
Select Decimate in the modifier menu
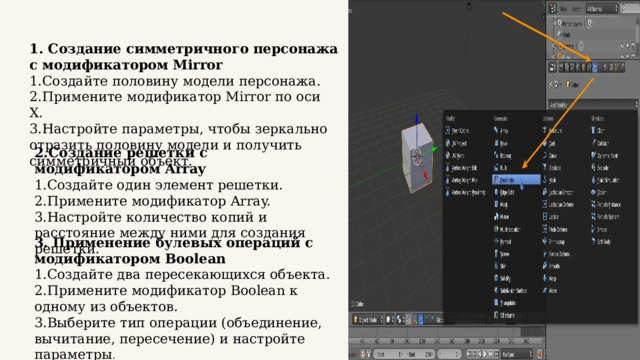tap(516, 180)
